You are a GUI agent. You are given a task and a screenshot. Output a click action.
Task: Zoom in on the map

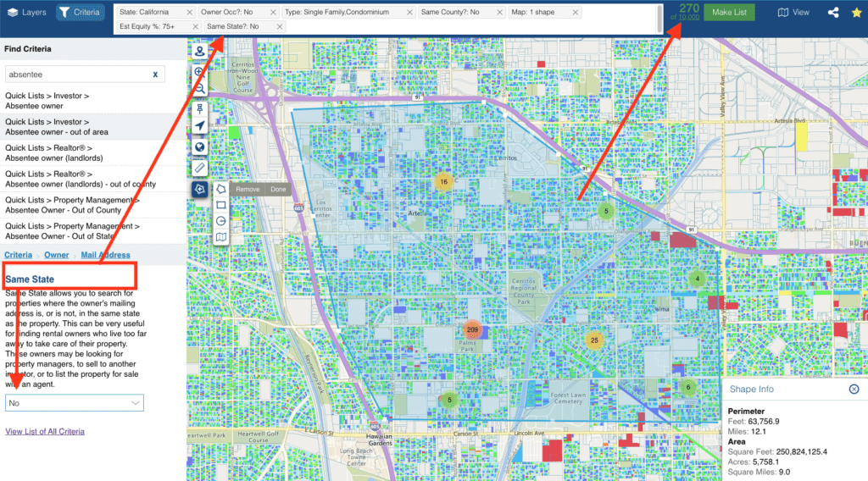tap(200, 72)
